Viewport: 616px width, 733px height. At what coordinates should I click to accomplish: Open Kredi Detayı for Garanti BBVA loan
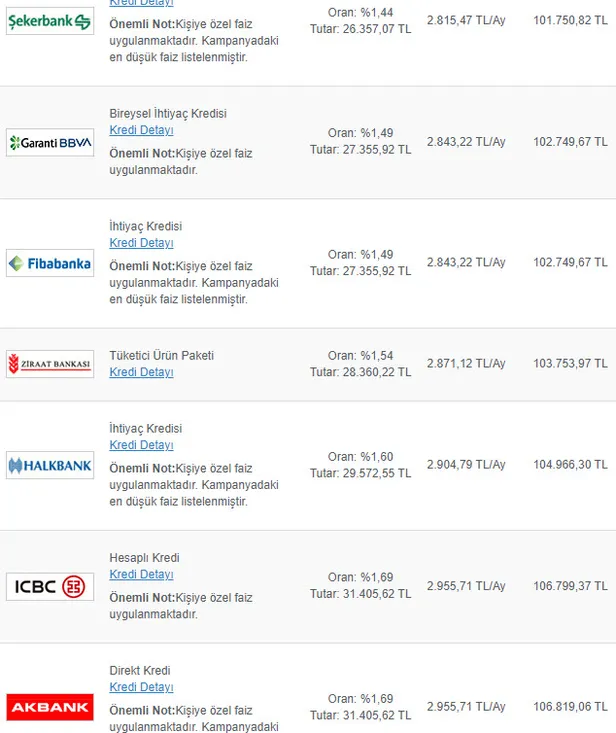(141, 130)
